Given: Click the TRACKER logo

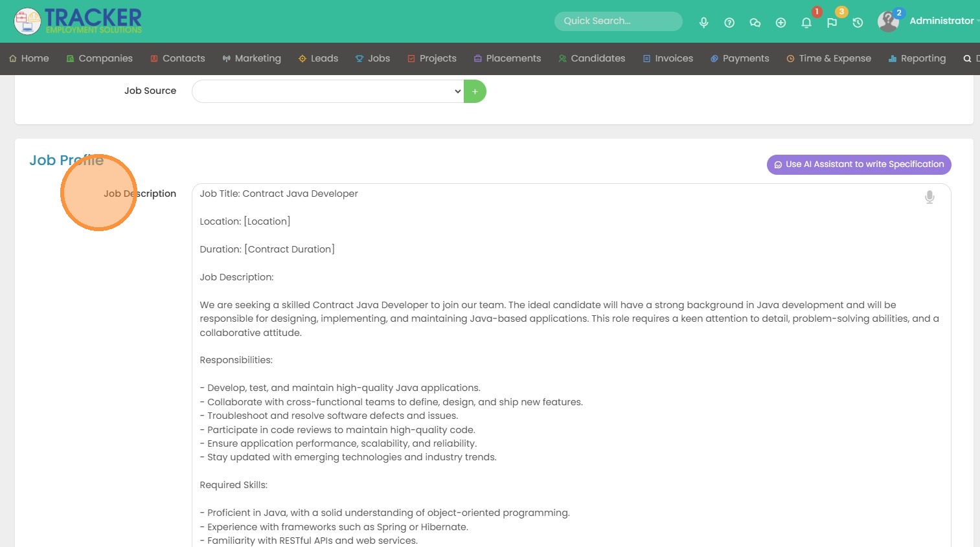Looking at the screenshot, I should tap(78, 21).
